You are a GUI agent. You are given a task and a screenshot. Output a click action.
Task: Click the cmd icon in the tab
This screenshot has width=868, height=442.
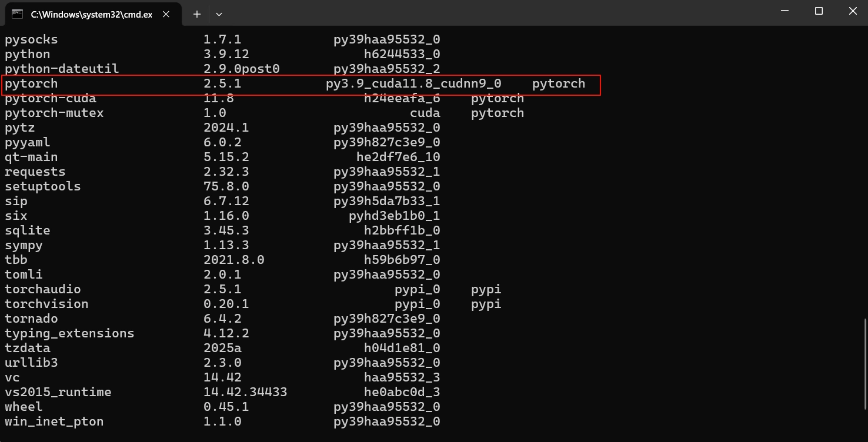coord(17,14)
